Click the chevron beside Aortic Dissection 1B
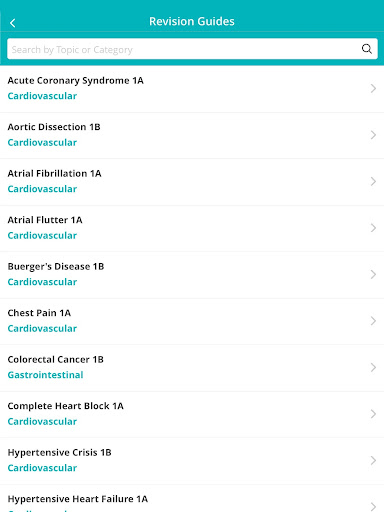 tap(373, 135)
